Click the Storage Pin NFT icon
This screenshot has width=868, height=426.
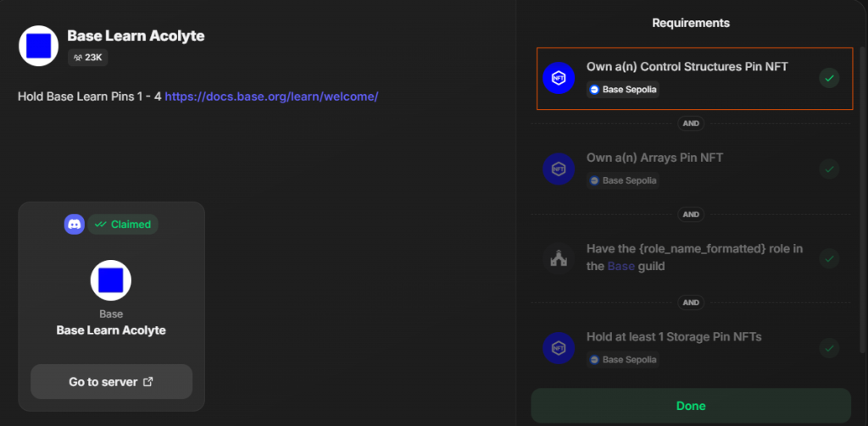pos(559,348)
